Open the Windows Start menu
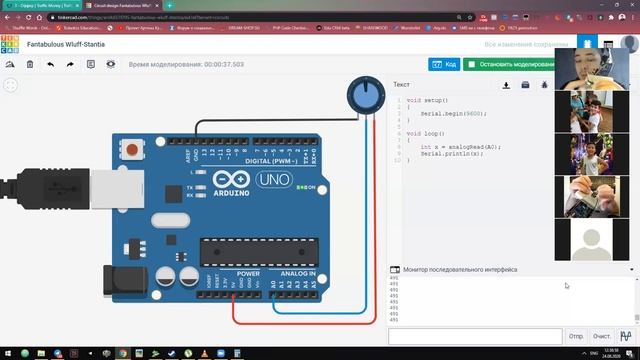This screenshot has height=360, width=640. (x=8, y=353)
